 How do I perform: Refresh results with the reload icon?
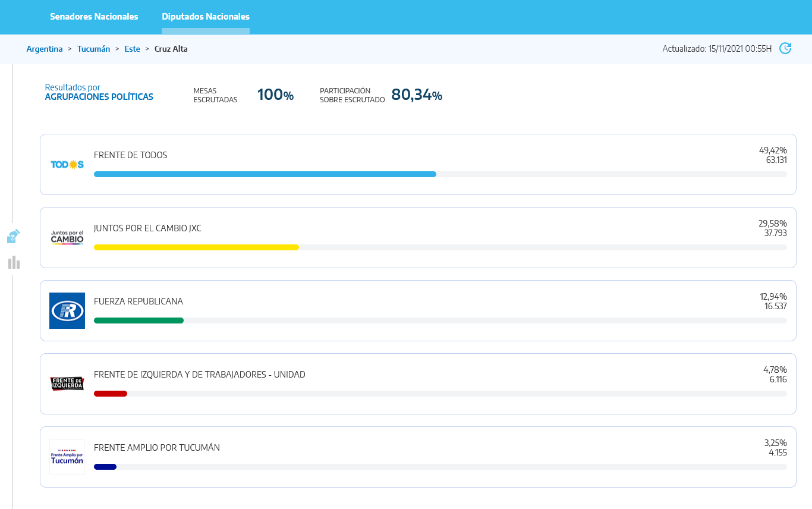(785, 48)
